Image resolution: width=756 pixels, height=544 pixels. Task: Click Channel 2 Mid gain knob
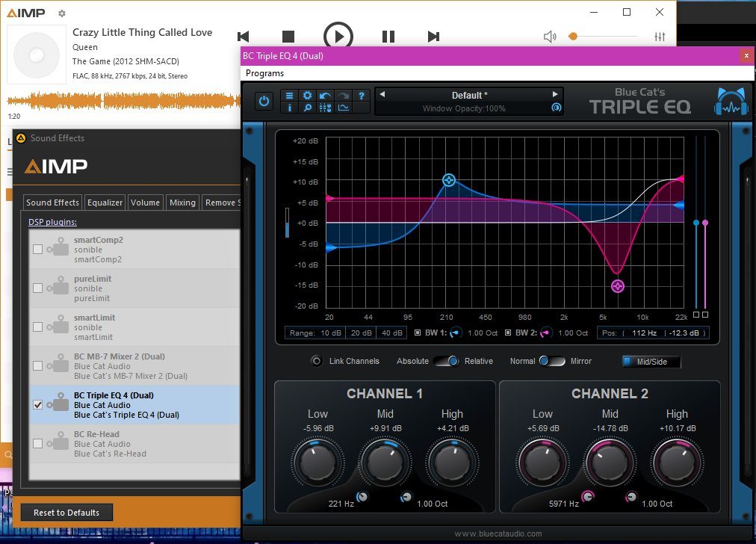(610, 462)
